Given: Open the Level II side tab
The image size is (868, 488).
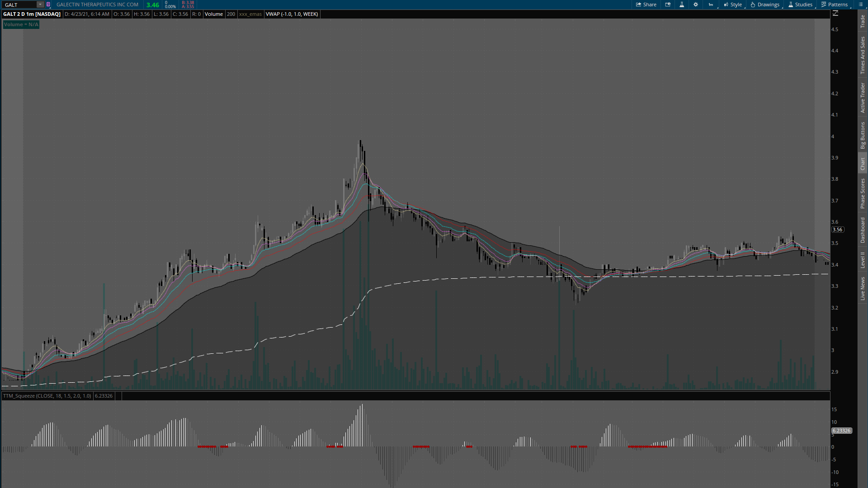Looking at the screenshot, I should (x=863, y=260).
